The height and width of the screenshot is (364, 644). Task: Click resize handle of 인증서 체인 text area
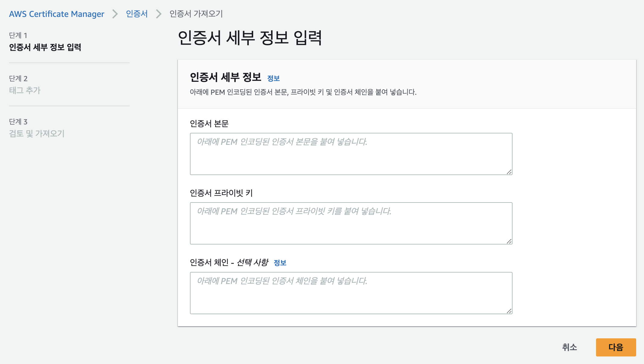click(509, 311)
